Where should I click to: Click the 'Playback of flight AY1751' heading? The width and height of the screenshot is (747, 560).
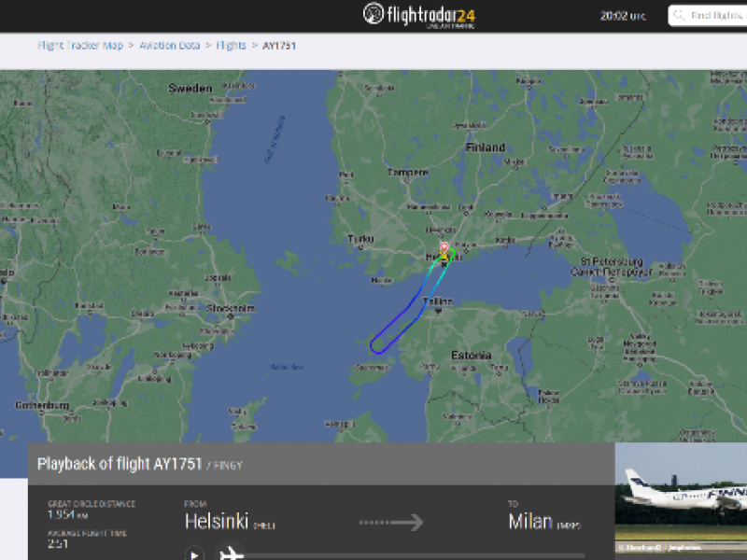[x=120, y=464]
